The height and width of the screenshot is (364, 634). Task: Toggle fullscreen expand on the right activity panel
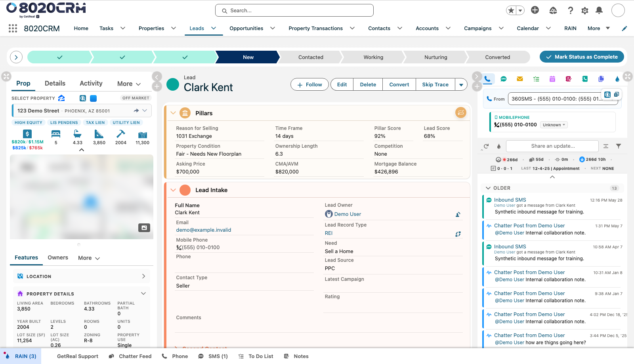pyautogui.click(x=628, y=76)
